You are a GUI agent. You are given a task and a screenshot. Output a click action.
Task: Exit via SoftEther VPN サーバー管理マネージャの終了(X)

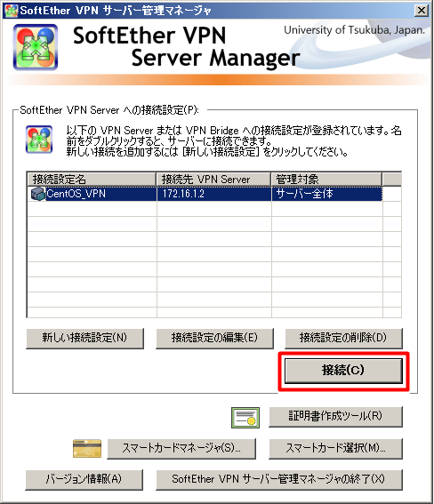tap(279, 480)
